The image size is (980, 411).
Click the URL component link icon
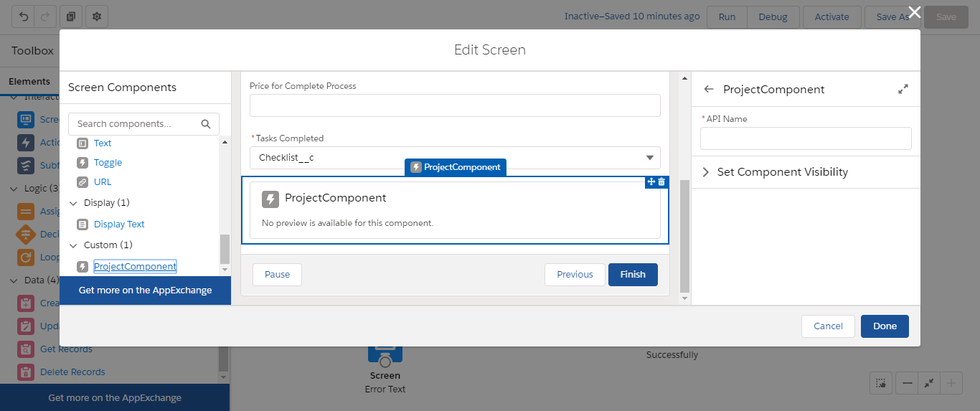click(x=83, y=182)
